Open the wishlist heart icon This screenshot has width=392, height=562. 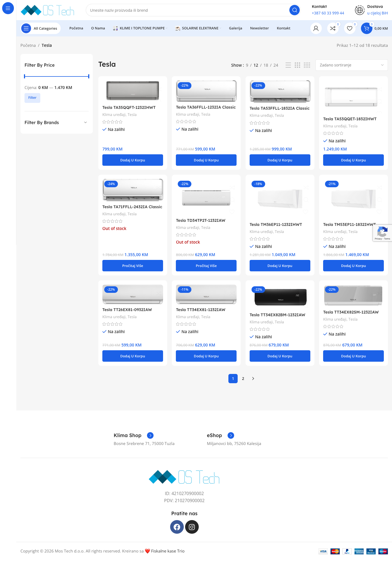coord(350,28)
